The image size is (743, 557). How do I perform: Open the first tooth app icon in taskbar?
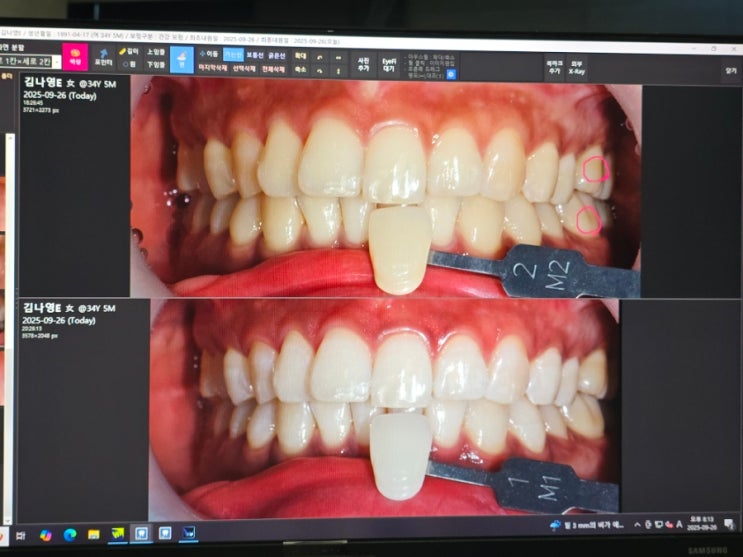(x=141, y=534)
